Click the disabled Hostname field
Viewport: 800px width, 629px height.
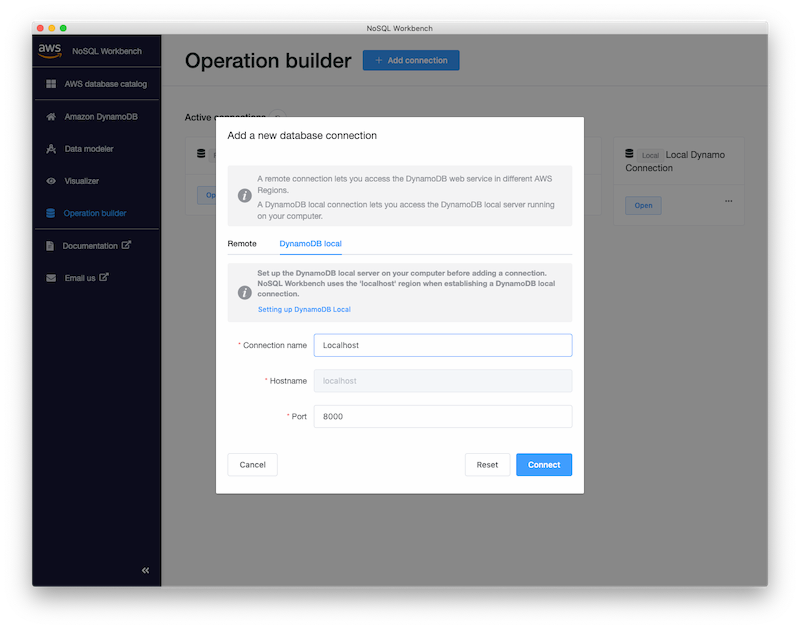tap(443, 381)
